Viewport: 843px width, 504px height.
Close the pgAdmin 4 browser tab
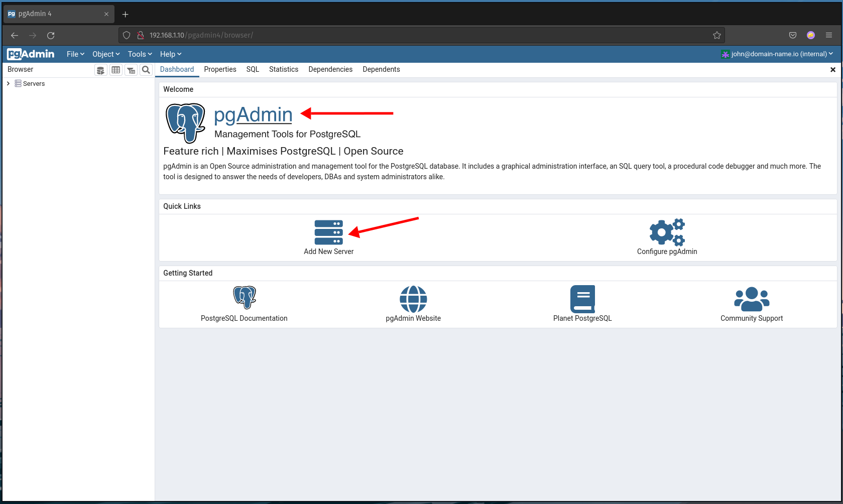pyautogui.click(x=106, y=14)
